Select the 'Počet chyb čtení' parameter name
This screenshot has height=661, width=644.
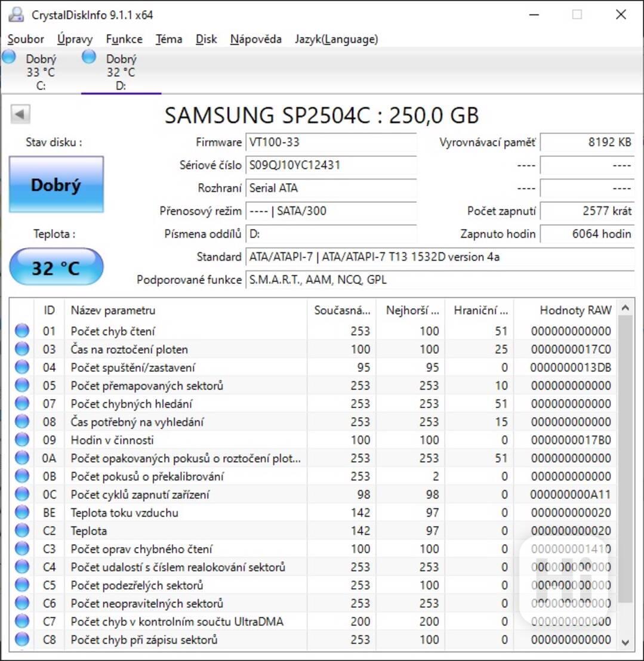click(113, 331)
